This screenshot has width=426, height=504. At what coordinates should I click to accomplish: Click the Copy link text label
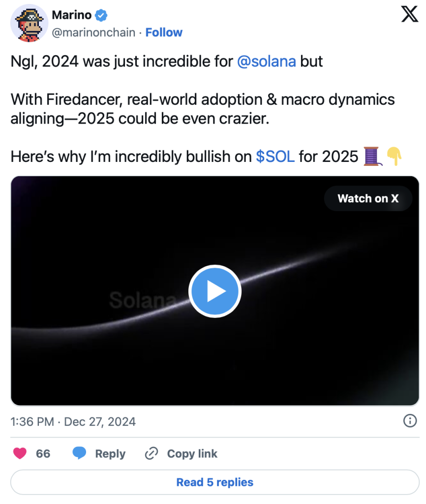click(192, 453)
